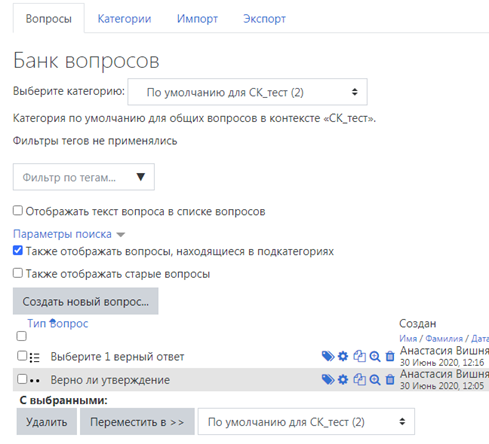Click date '30 Июнь 2020, 12:05'
This screenshot has height=444, width=489.
coord(442,386)
